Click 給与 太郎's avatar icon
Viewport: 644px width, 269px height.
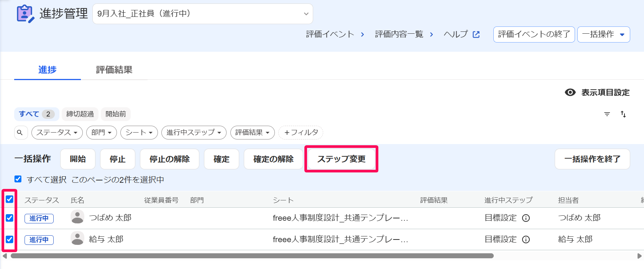[x=77, y=238]
